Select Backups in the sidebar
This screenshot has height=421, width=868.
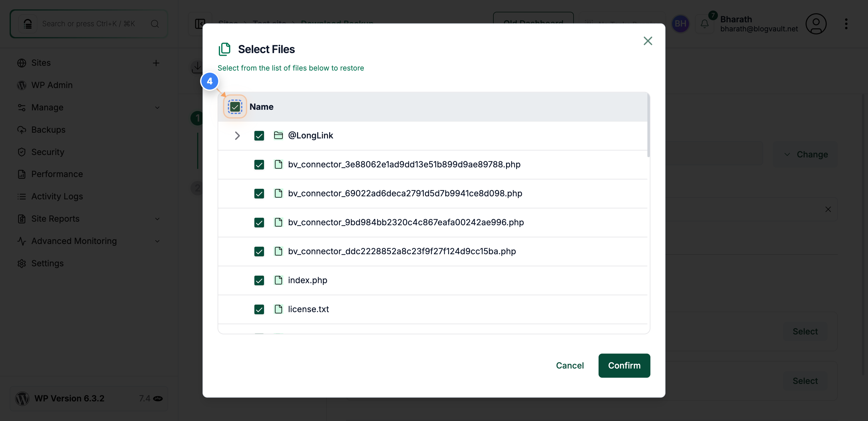point(48,129)
